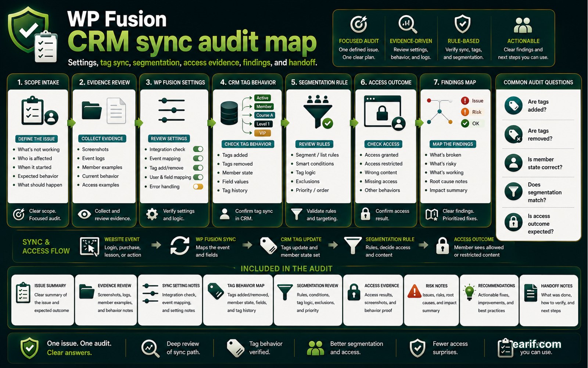Click the Segmentation Rule funnel icon in flow
Image resolution: width=588 pixels, height=368 pixels.
pos(353,245)
